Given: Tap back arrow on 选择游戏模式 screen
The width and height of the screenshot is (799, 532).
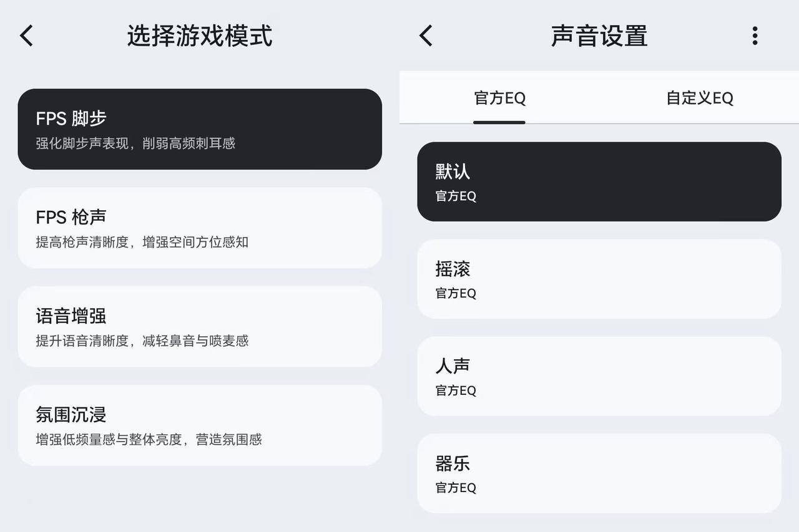Looking at the screenshot, I should pos(26,36).
